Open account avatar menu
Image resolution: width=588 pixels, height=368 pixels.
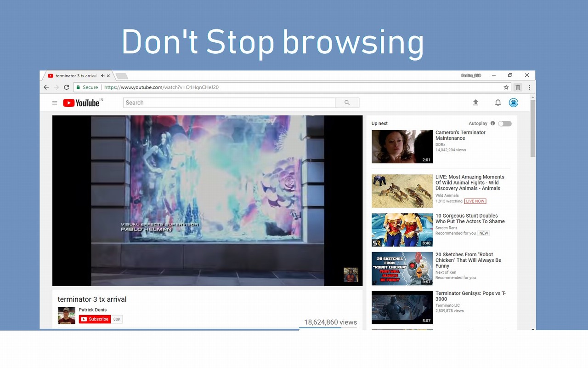click(x=514, y=103)
